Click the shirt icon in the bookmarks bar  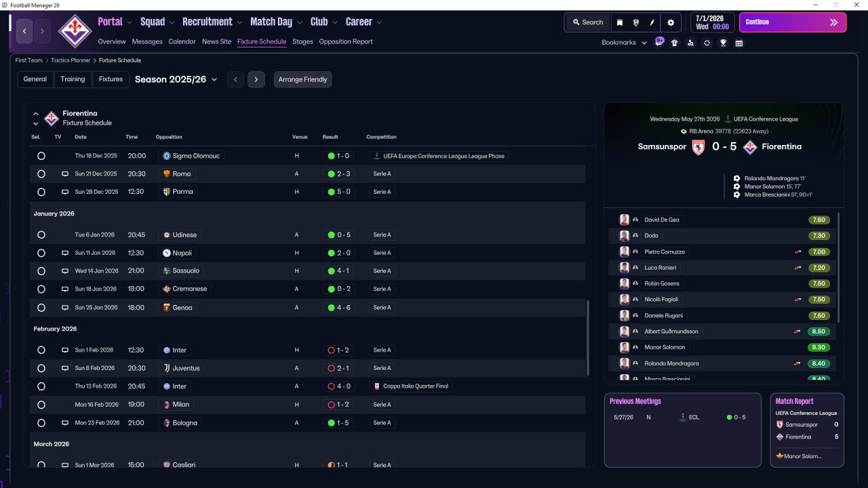point(674,43)
